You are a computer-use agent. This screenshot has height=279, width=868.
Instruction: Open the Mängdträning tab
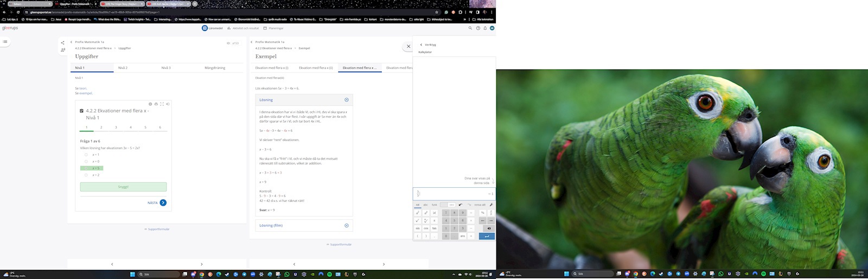point(215,68)
